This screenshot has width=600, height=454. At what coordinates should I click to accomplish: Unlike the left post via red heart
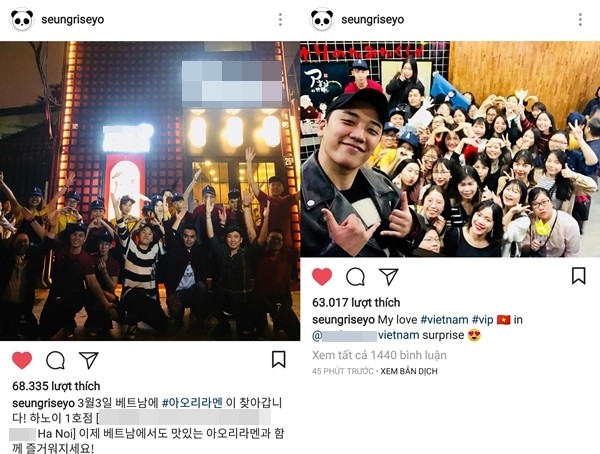(22, 360)
